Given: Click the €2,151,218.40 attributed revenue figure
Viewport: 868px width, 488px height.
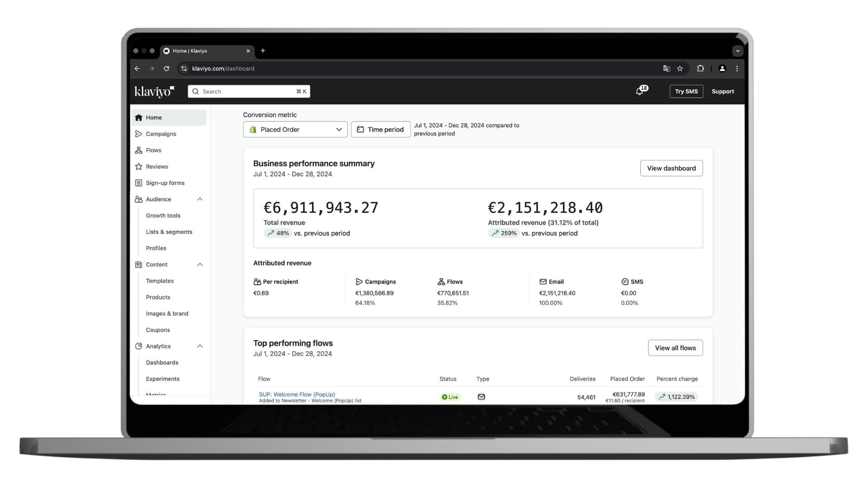Looking at the screenshot, I should (x=545, y=207).
